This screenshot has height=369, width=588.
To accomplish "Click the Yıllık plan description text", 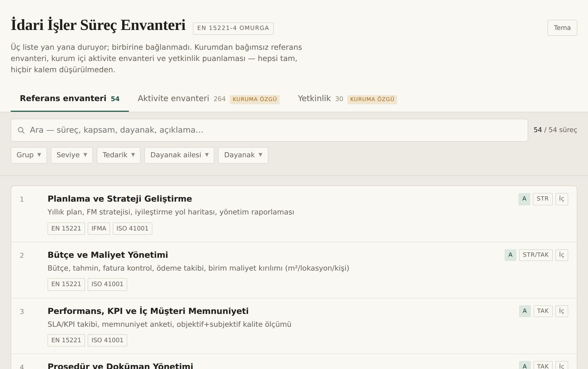I will pos(171,212).
